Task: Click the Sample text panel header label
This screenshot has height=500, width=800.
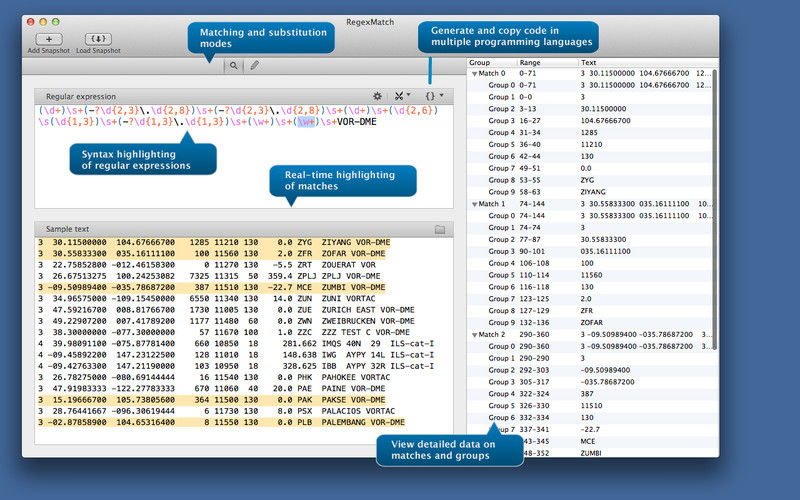Action: (x=67, y=229)
